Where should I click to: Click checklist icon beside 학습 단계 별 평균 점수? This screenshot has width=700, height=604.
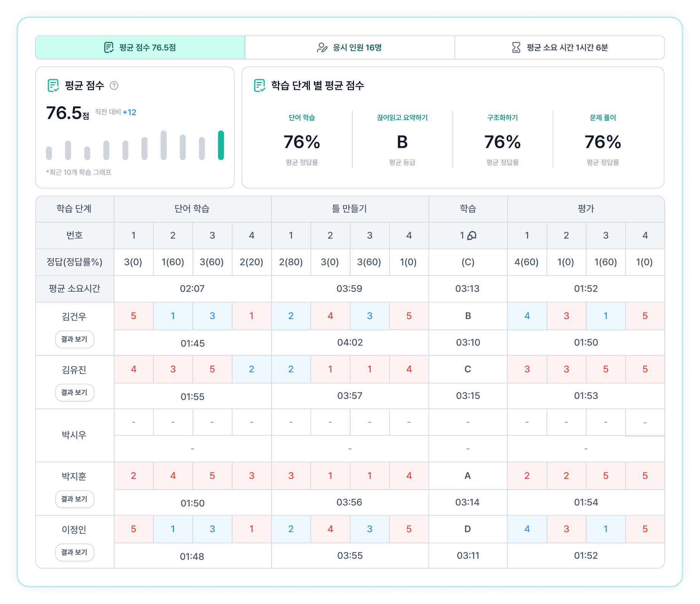click(x=260, y=86)
